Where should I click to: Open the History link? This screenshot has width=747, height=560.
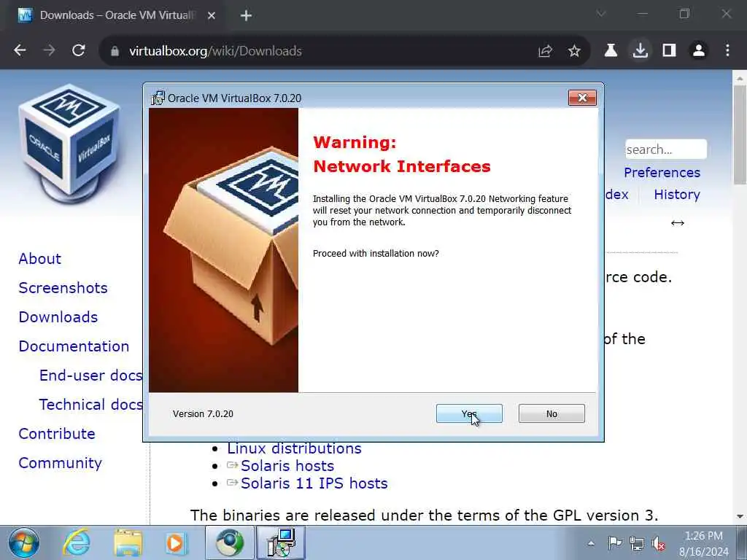(x=676, y=194)
